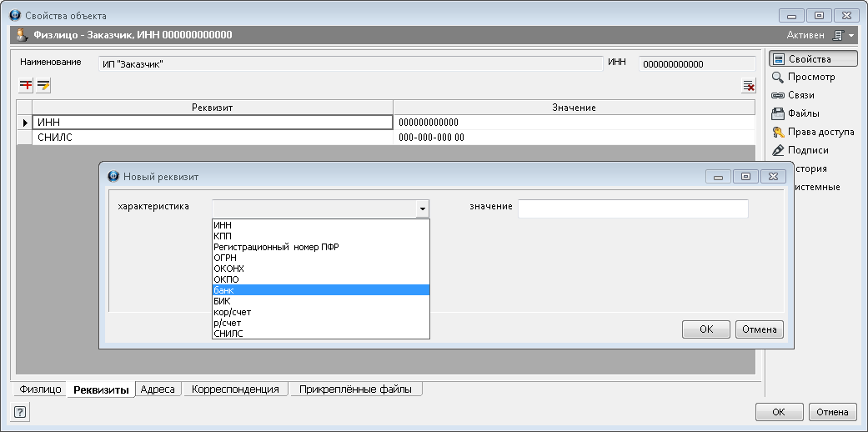Choose БИК from the characteristics list
The width and height of the screenshot is (868, 432).
321,301
